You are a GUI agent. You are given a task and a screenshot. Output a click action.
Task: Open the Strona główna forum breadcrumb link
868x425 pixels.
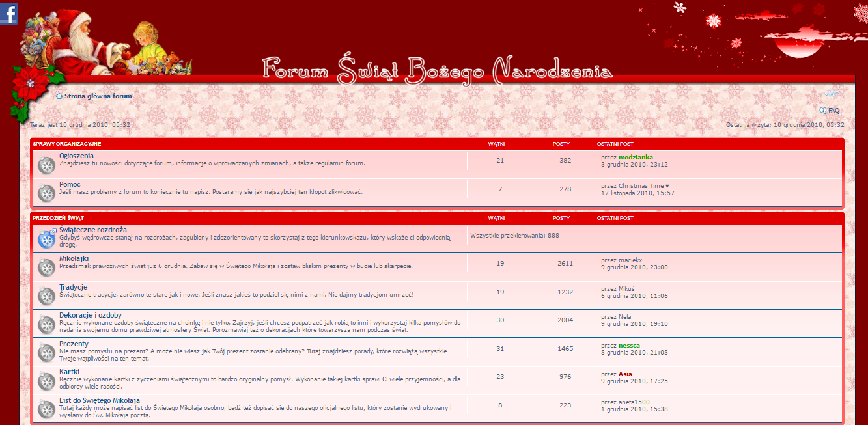[98, 96]
